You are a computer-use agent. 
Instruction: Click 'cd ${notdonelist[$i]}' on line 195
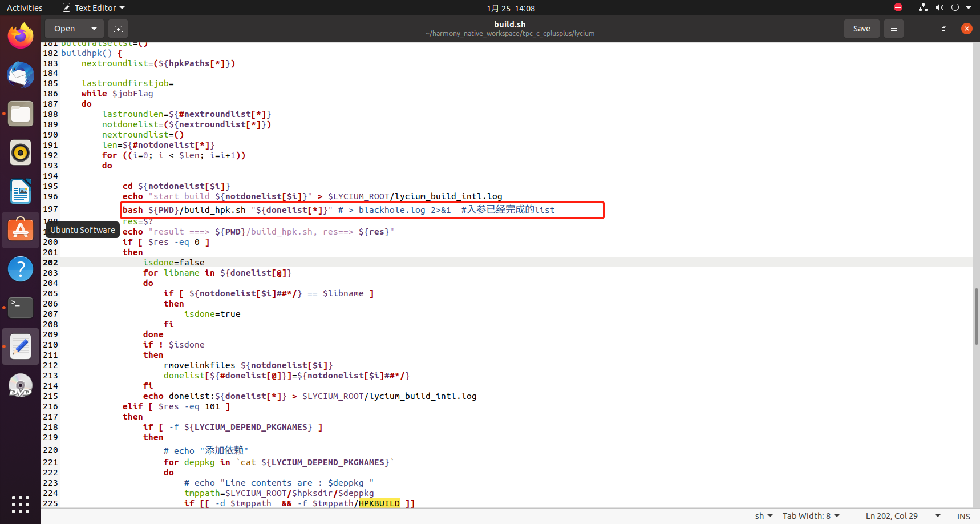(x=176, y=186)
